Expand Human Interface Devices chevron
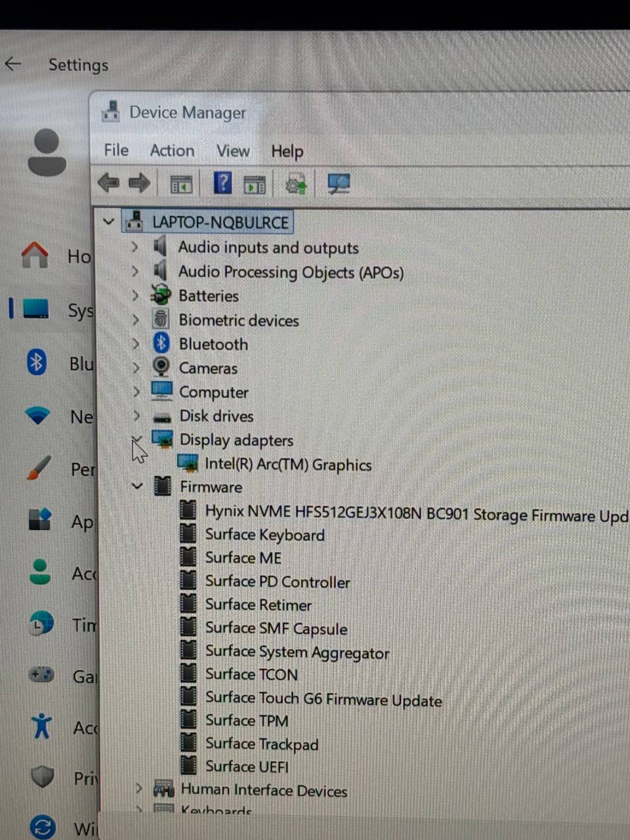The image size is (630, 840). tap(138, 787)
